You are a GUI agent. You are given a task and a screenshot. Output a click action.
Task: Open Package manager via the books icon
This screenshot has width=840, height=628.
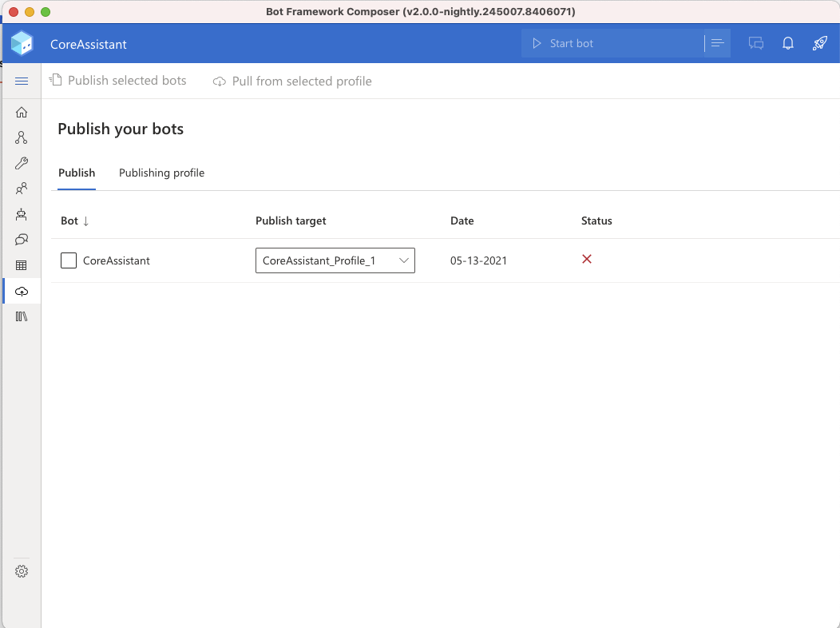tap(22, 316)
